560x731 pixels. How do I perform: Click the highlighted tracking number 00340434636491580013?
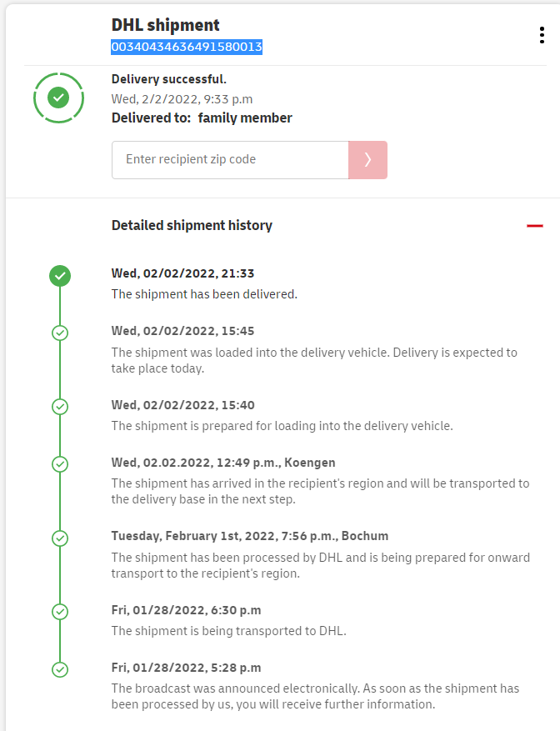click(187, 48)
